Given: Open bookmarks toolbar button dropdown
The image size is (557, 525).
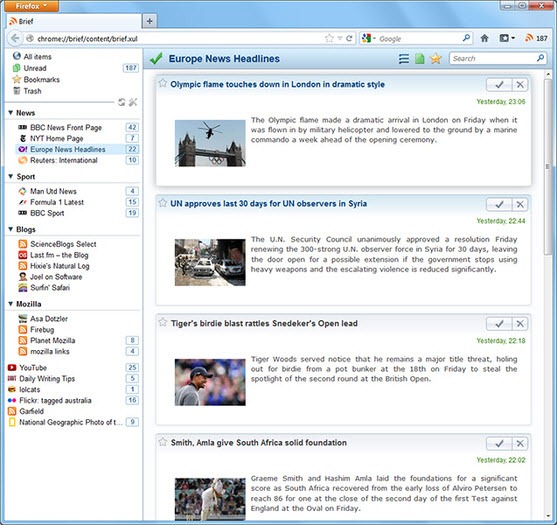Looking at the screenshot, I should tap(513, 38).
